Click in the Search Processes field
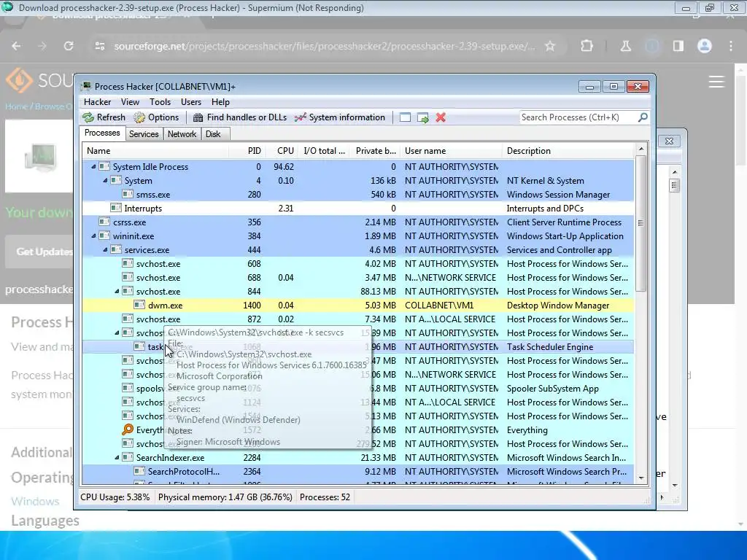The width and height of the screenshot is (747, 560). pyautogui.click(x=578, y=117)
